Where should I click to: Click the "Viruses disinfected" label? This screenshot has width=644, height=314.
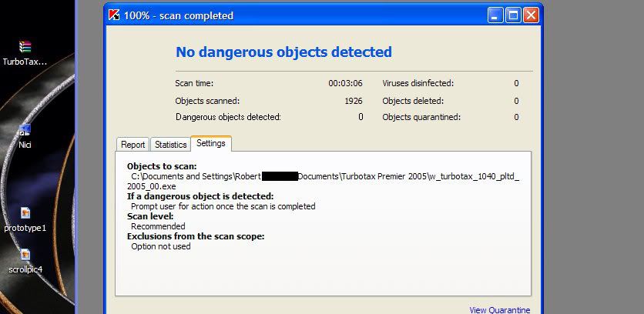click(x=418, y=83)
